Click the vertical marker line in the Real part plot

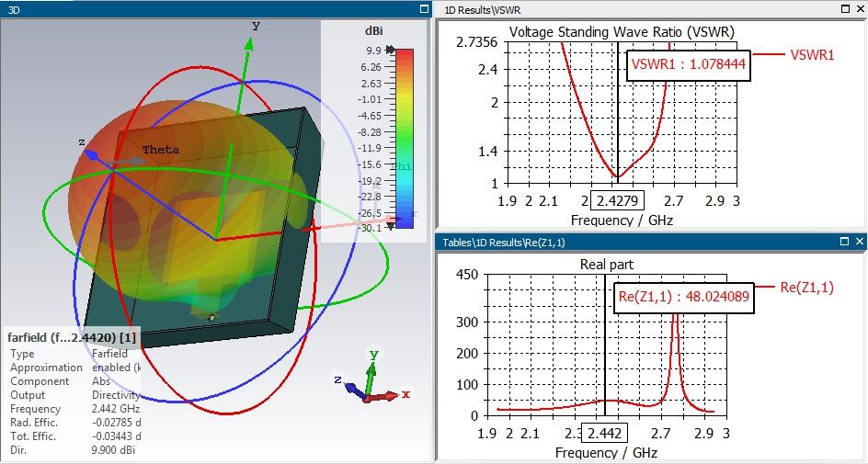(604, 345)
